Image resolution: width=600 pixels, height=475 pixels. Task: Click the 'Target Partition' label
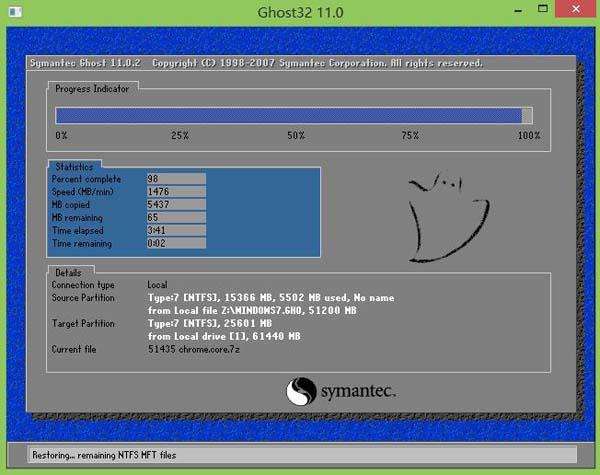pyautogui.click(x=83, y=323)
